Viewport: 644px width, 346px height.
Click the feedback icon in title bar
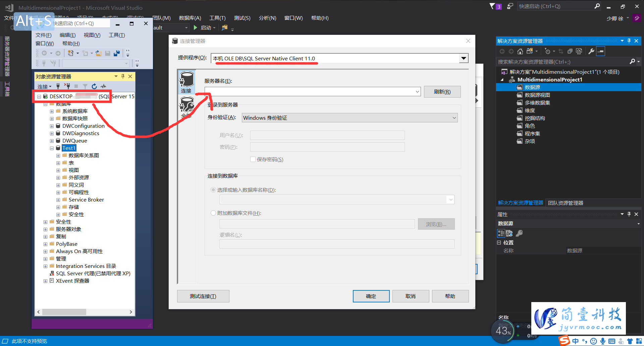point(510,6)
